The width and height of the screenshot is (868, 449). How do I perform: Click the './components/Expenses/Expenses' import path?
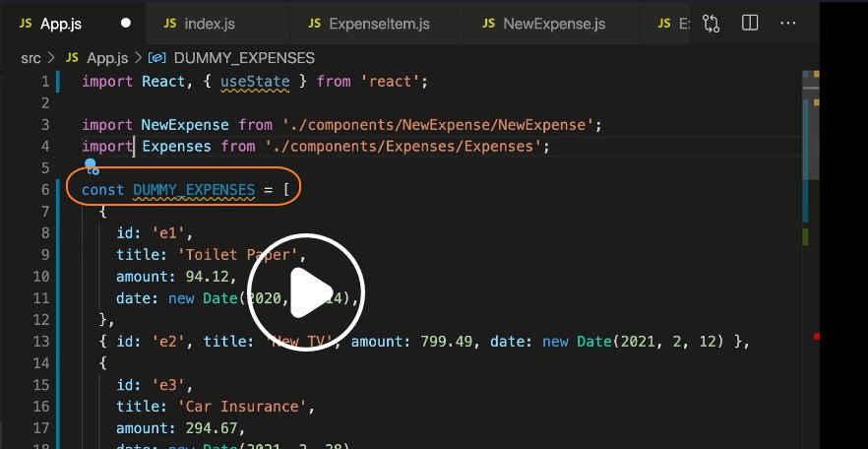coord(403,146)
